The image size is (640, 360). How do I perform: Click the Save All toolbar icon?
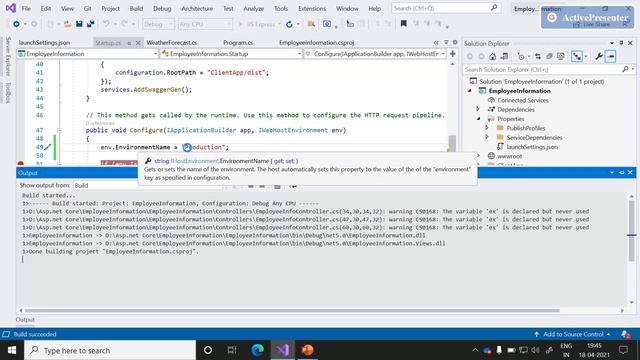coord(90,24)
